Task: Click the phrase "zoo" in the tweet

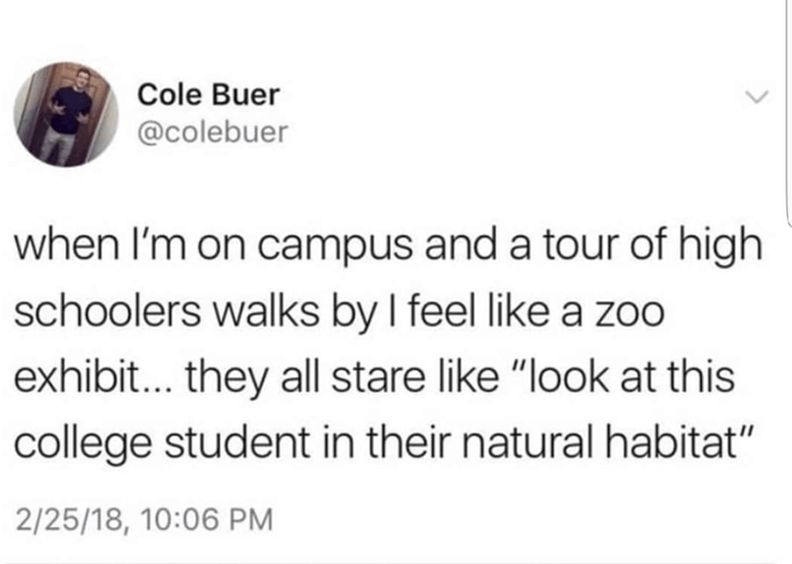Action: [x=634, y=313]
